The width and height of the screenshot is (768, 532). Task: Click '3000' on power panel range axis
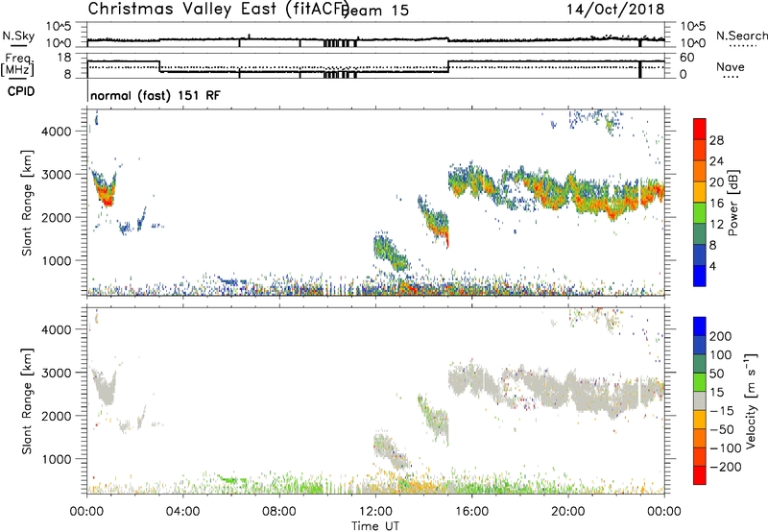tap(57, 175)
